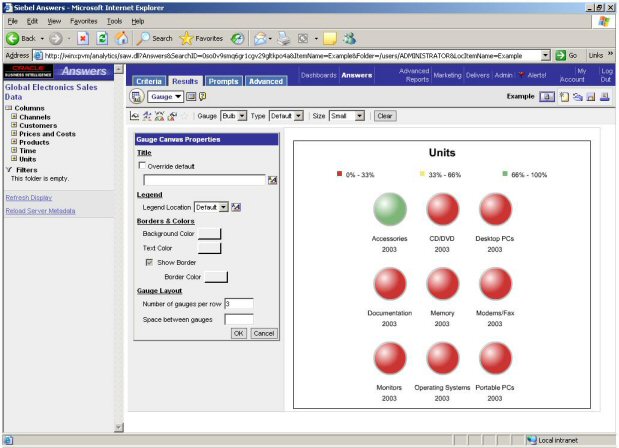This screenshot has height=448, width=619.
Task: Click the Legend format icon beside Legend Location
Action: [236, 207]
